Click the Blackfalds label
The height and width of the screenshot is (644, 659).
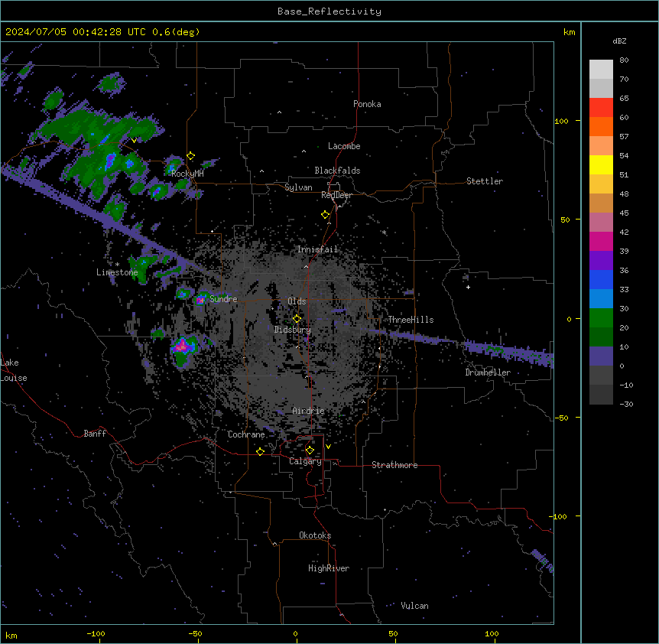[337, 171]
